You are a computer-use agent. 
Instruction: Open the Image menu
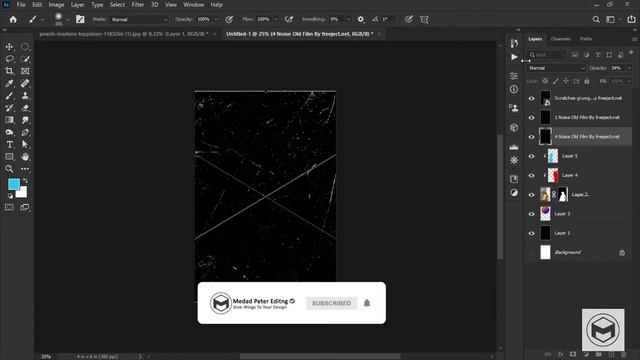(56, 5)
